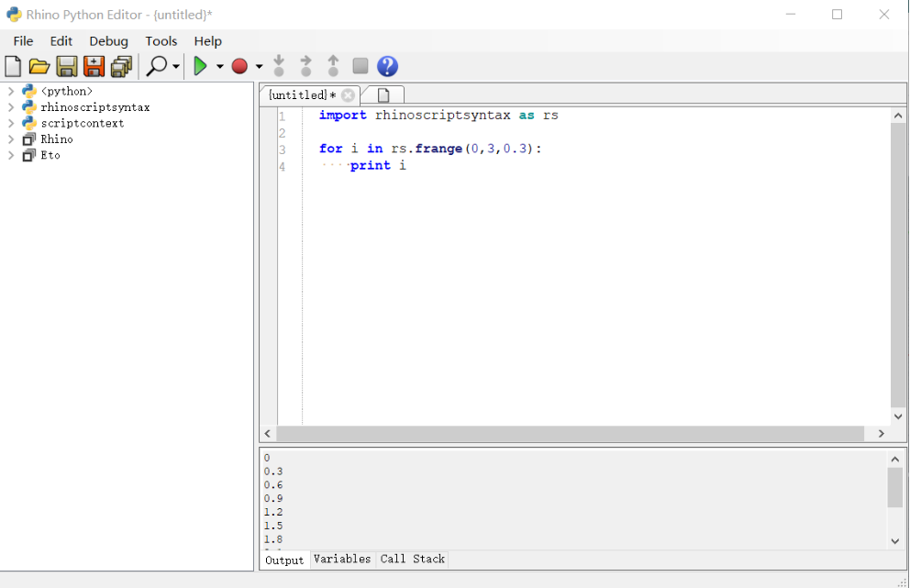Viewport: 910px width, 588px height.
Task: Open a script with the folder icon
Action: tap(39, 66)
